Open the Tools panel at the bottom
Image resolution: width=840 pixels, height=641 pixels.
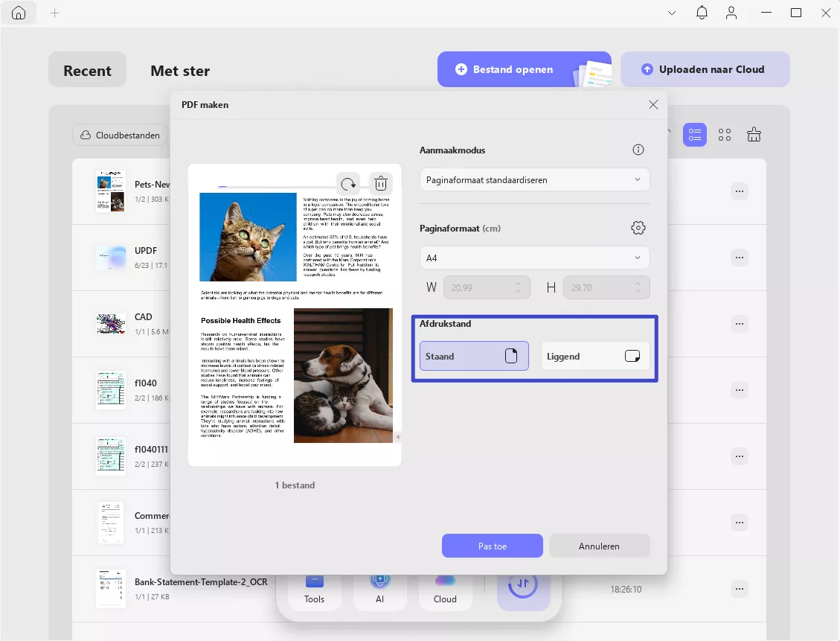point(315,592)
